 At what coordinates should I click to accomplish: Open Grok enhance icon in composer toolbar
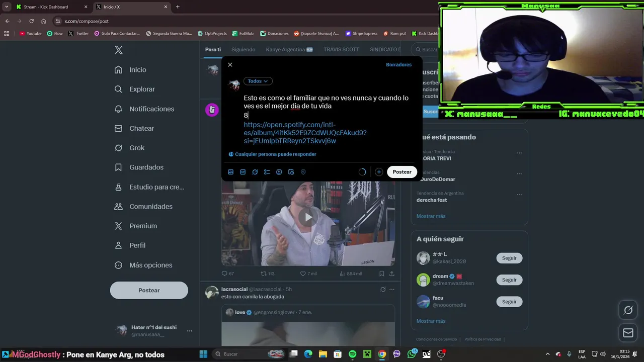coord(255,172)
